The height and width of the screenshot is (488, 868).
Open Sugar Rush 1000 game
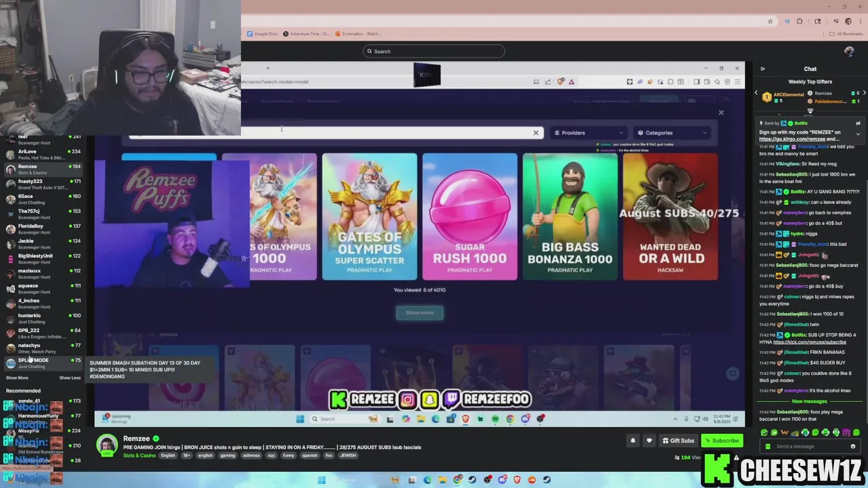coord(470,216)
